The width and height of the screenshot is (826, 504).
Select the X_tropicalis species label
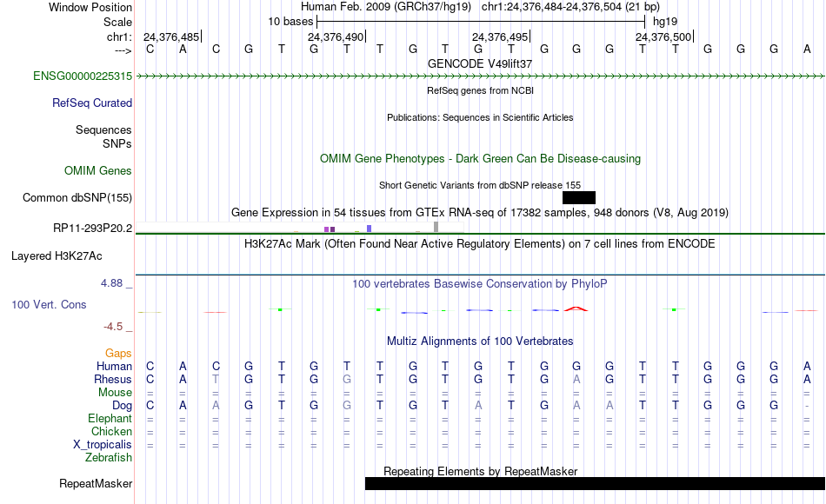[x=103, y=445]
